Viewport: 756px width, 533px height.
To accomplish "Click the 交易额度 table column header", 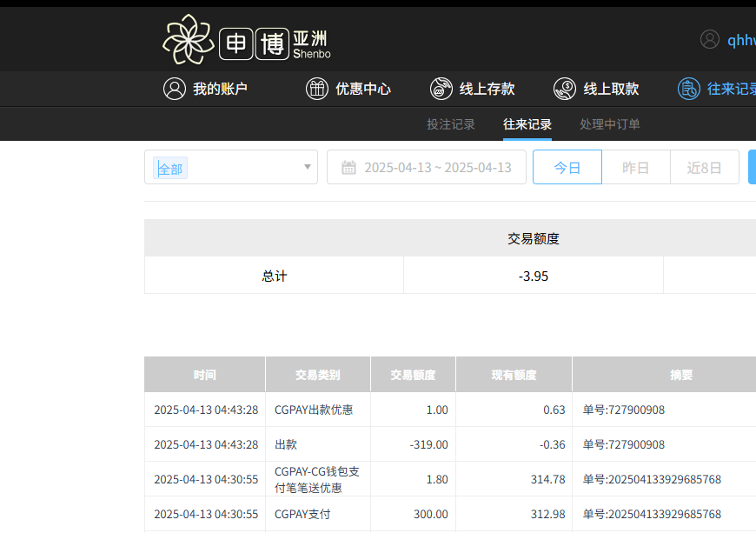I will pyautogui.click(x=413, y=374).
